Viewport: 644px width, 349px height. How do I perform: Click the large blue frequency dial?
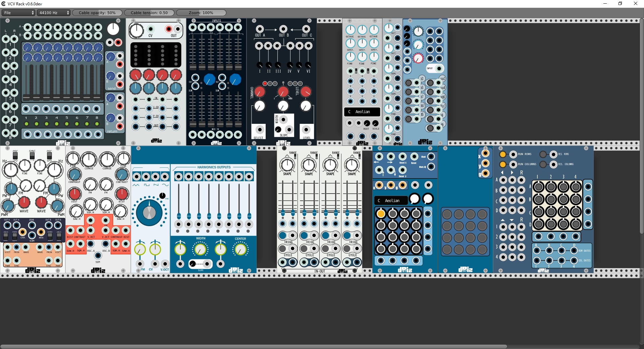click(x=149, y=212)
